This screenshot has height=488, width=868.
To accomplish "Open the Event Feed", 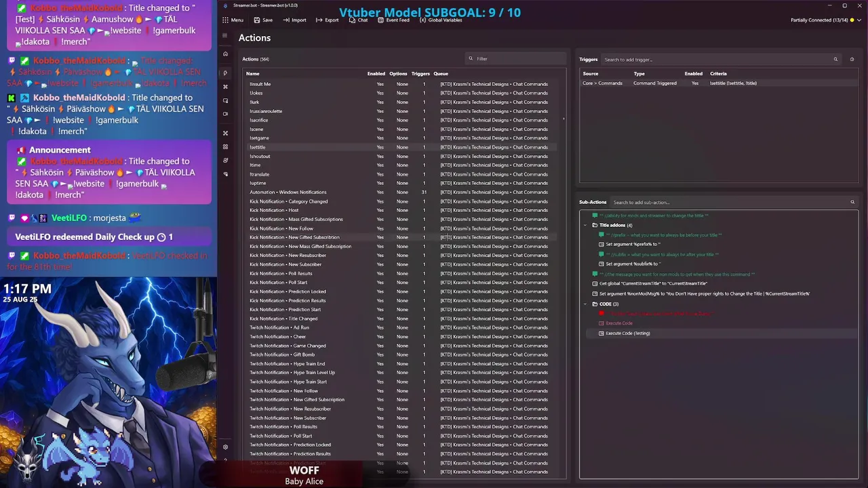I will (x=393, y=20).
